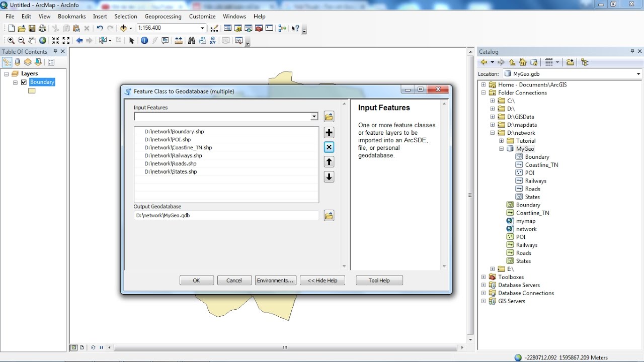Open the ModelBuilder window icon
This screenshot has height=362, width=644.
click(283, 29)
